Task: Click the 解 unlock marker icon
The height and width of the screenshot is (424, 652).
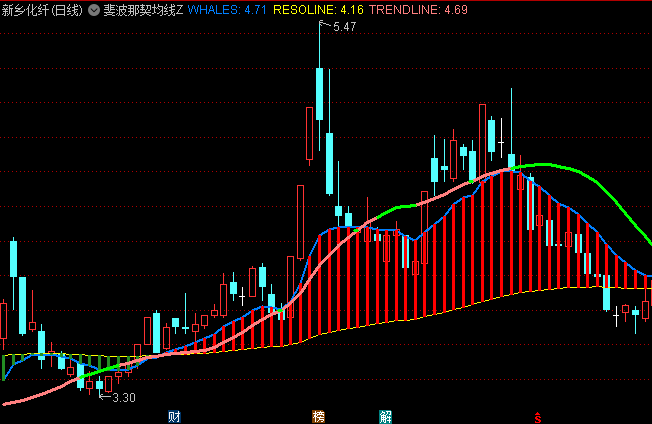Action: point(385,417)
